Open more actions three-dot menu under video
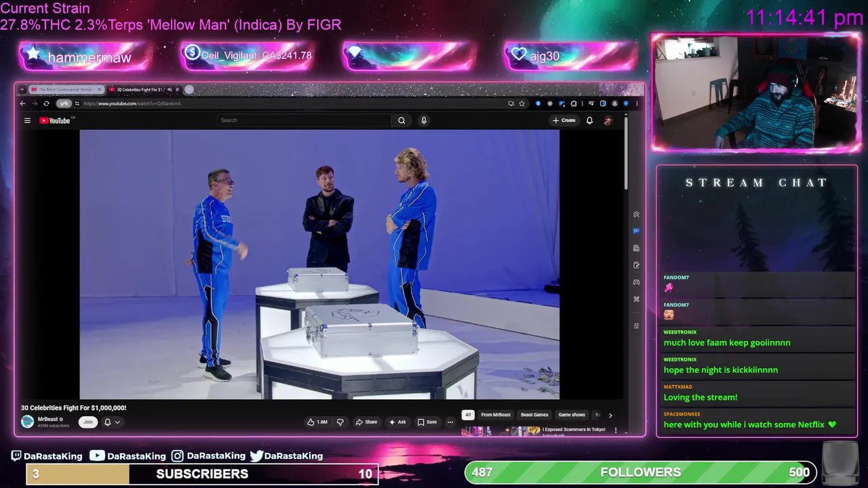The height and width of the screenshot is (488, 868). click(450, 422)
